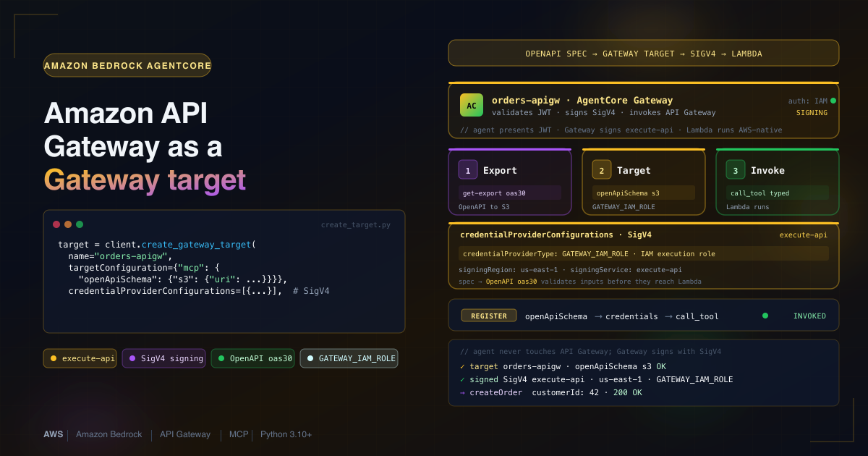Screen dimensions: 868x456
Task: Click the Amazon Bedrock footer label
Action: coord(109,434)
